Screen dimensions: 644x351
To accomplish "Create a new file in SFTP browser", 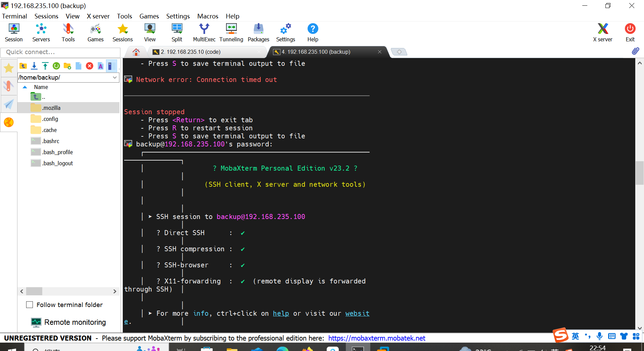I will (x=78, y=66).
